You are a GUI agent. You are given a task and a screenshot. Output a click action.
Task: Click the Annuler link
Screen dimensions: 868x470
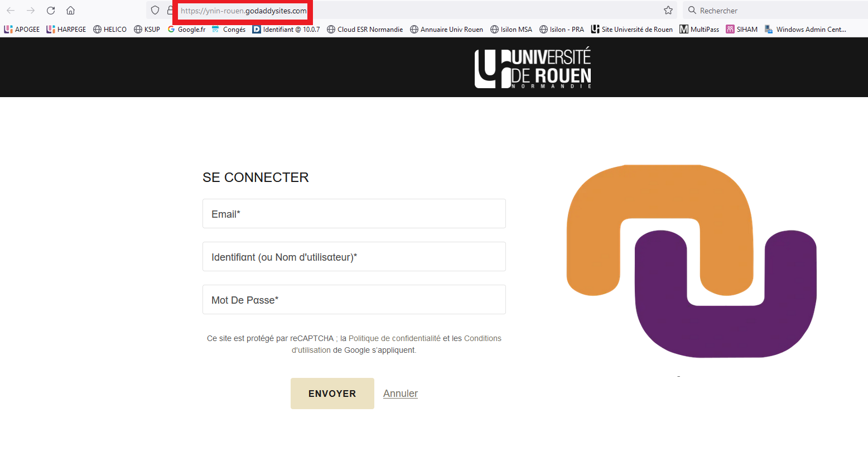point(401,394)
